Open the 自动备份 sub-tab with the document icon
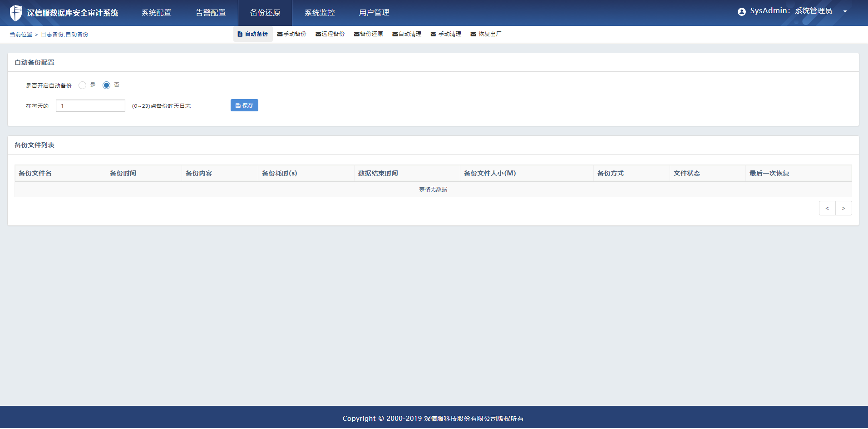 (x=253, y=34)
